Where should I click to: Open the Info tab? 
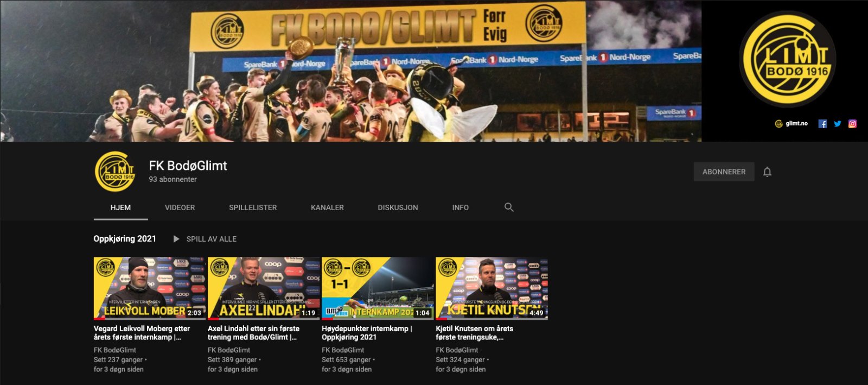460,207
